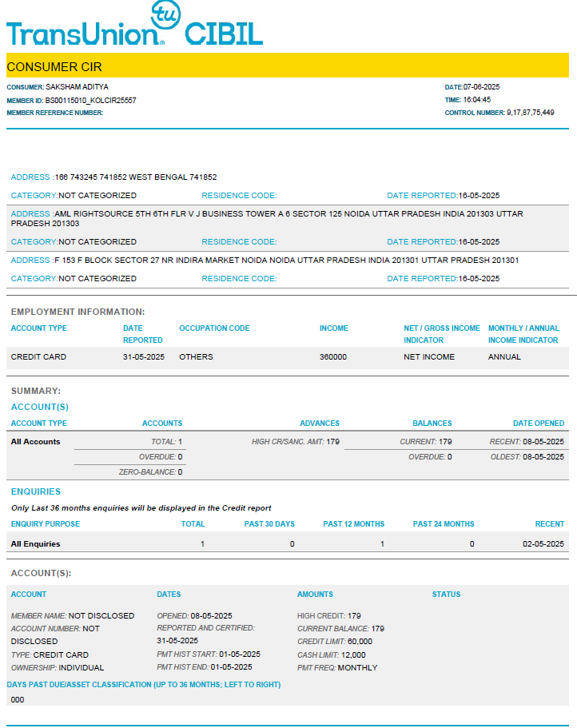Click employment date reported 31-05-2025
577x728 pixels.
(x=143, y=356)
